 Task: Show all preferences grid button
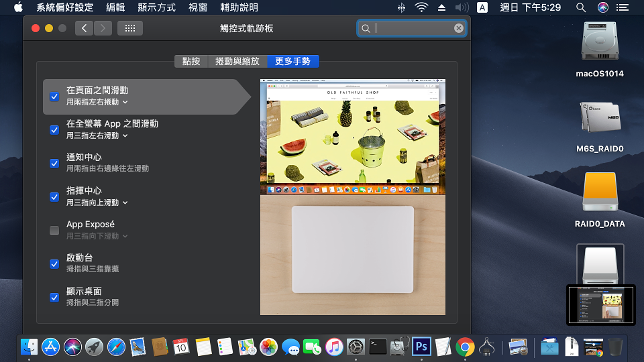(x=130, y=28)
